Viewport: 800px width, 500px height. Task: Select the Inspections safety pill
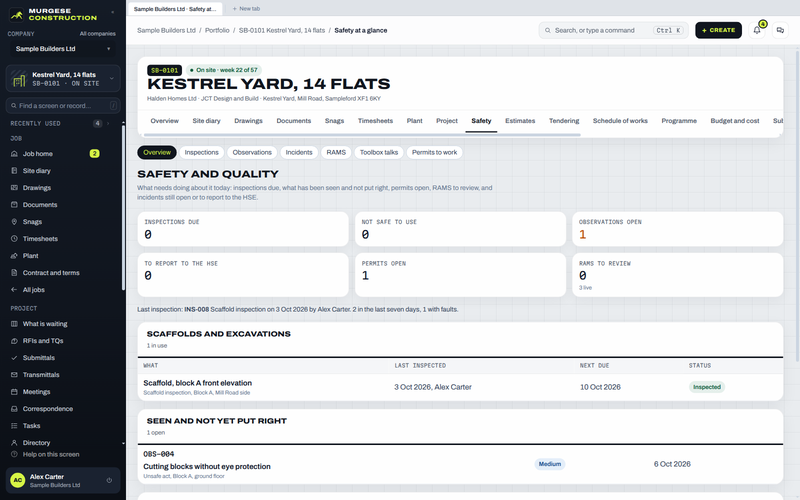tap(202, 153)
